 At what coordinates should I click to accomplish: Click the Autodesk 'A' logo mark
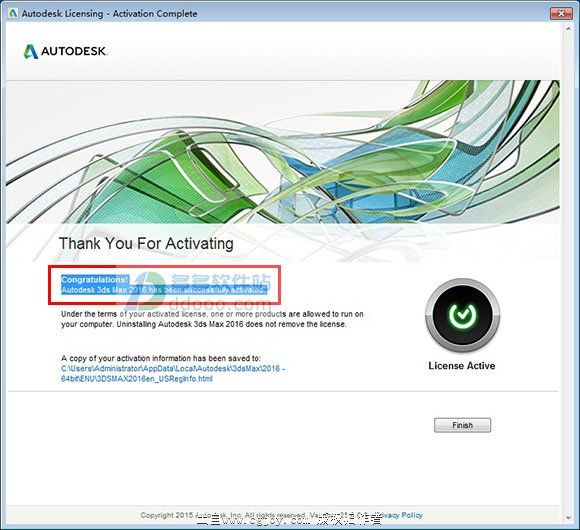31,52
